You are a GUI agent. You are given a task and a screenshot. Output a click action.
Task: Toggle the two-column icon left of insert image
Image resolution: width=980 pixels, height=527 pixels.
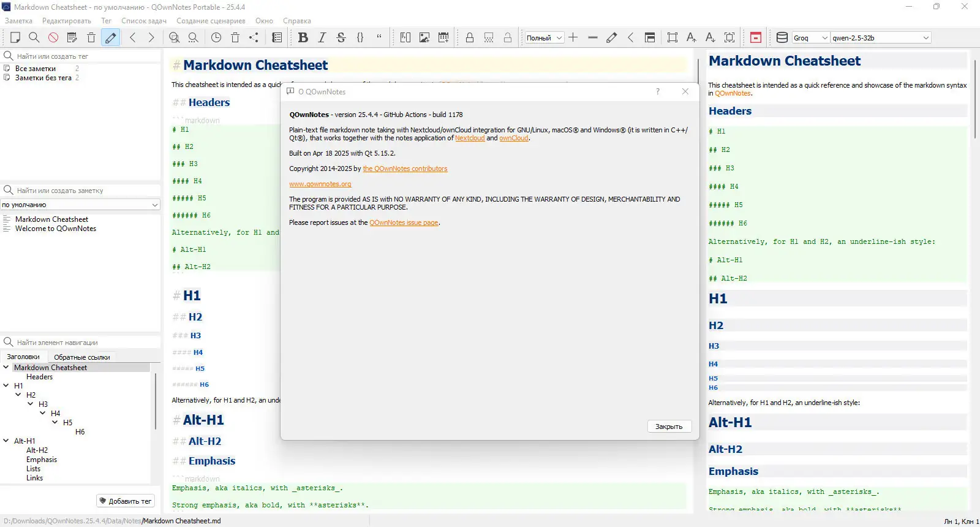pos(405,37)
